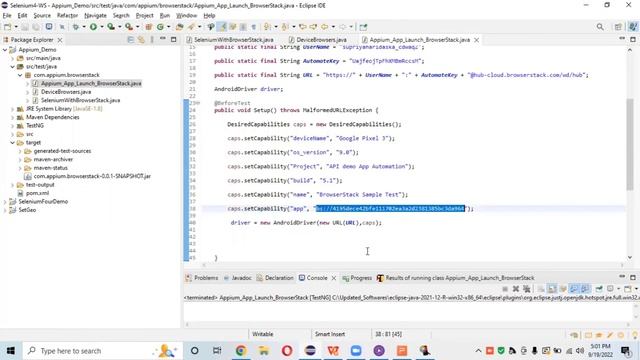This screenshot has width=640, height=360.
Task: Open the Refactor menu
Action: tap(67, 16)
